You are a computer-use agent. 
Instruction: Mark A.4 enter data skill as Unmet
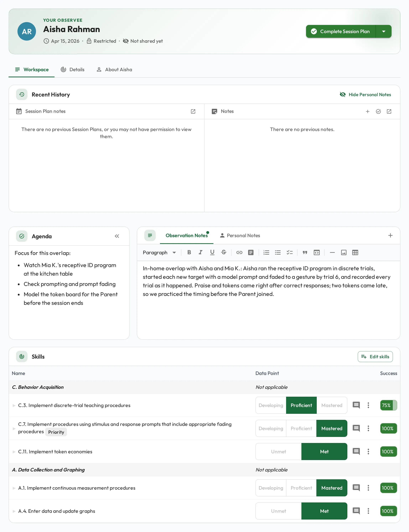(x=278, y=511)
